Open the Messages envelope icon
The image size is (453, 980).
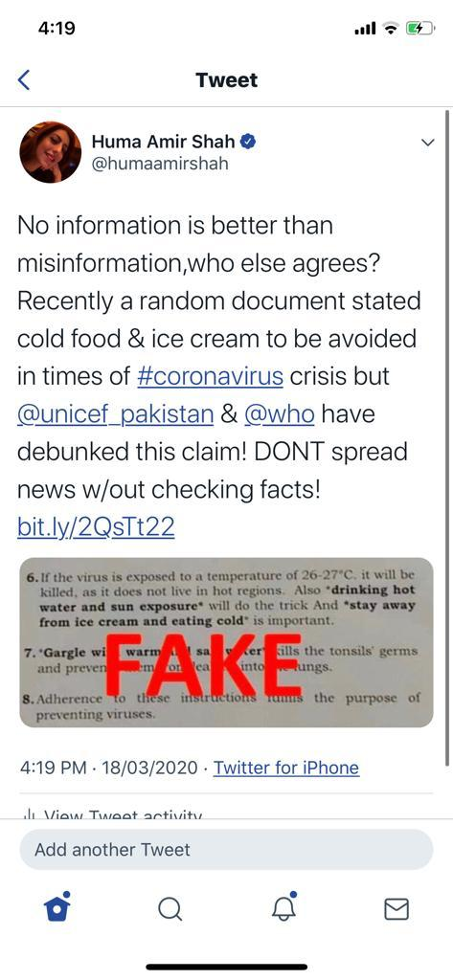point(396,909)
